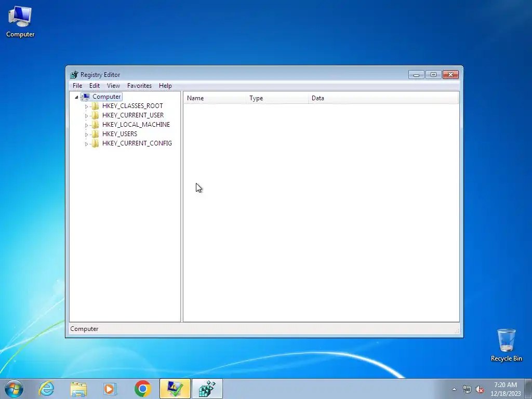The height and width of the screenshot is (399, 532).
Task: Click the Type column header
Action: (277, 98)
